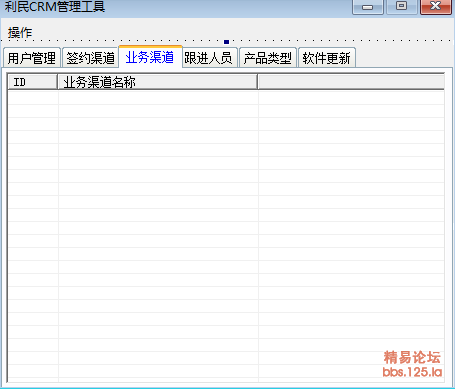
Task: Go to the 产品类型 tab
Action: click(x=268, y=58)
